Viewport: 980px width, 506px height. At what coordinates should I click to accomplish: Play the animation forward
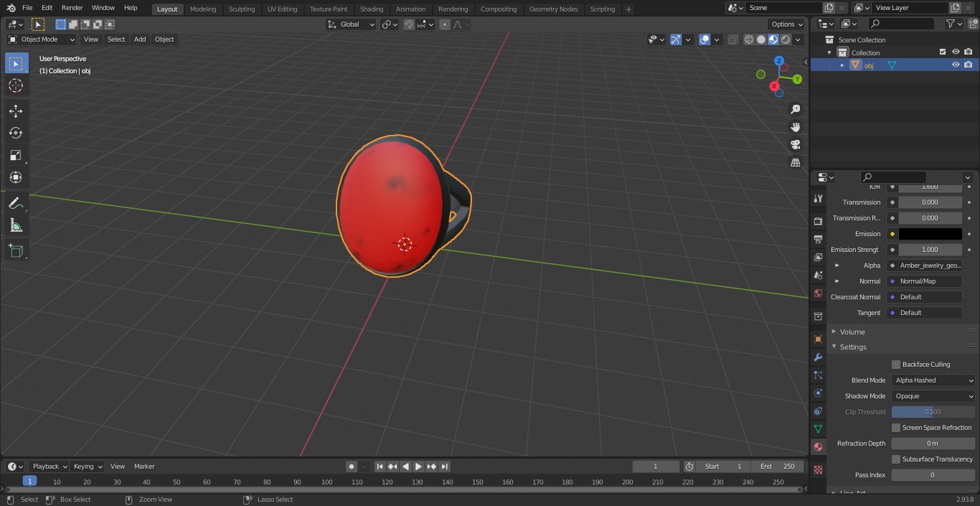(418, 467)
